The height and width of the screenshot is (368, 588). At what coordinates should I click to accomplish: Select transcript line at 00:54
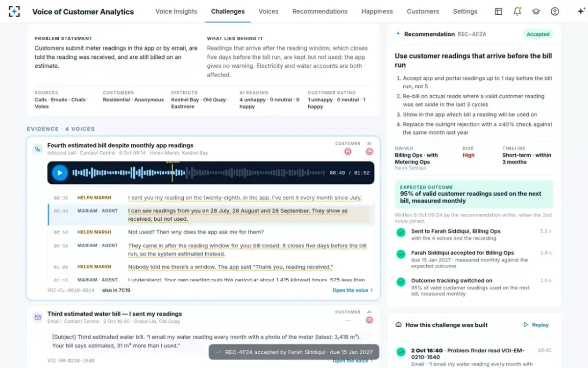coord(211,232)
